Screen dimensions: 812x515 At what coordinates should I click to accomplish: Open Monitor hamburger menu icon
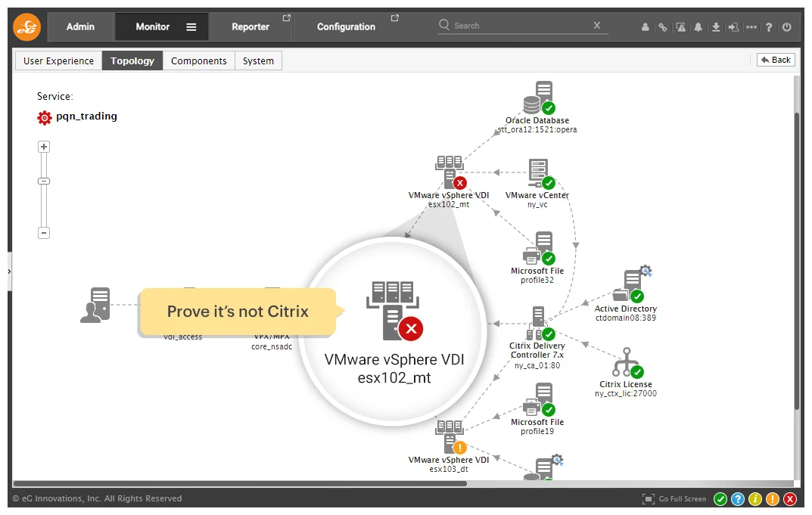point(191,27)
